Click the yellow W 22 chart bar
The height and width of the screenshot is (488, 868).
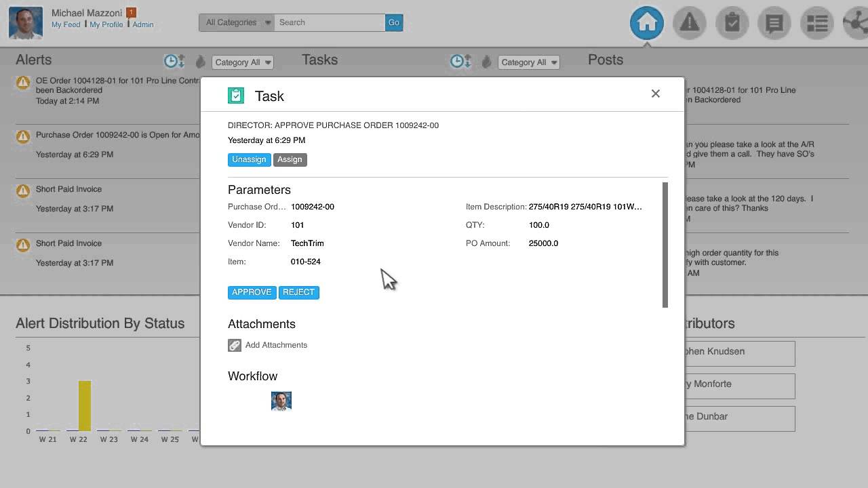coord(85,406)
